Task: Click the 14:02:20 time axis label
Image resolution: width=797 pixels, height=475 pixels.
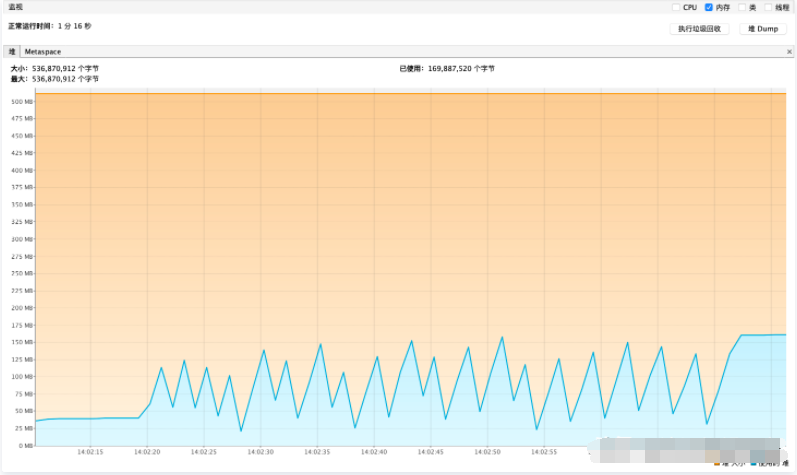Action: pyautogui.click(x=147, y=452)
